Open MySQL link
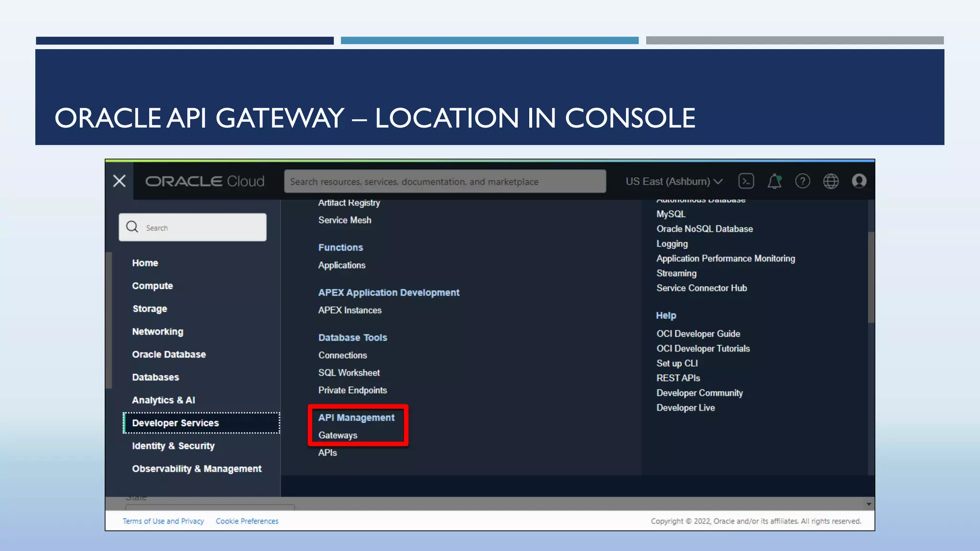This screenshot has width=980, height=551. tap(671, 214)
